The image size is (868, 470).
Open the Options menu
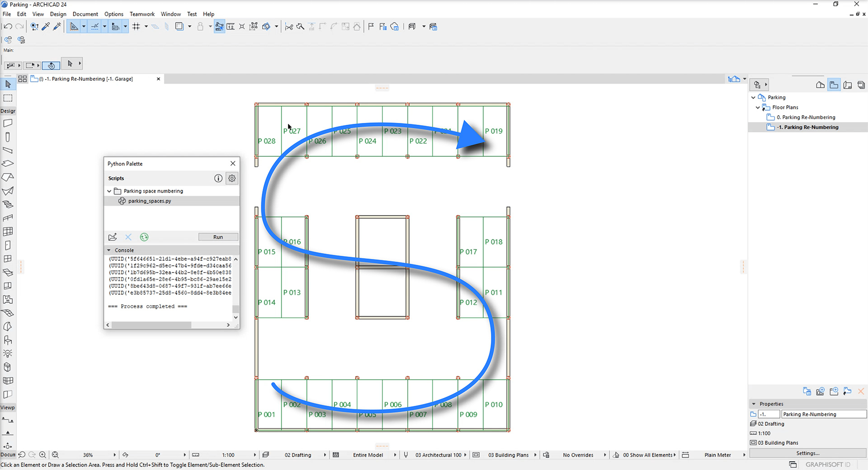pyautogui.click(x=113, y=14)
